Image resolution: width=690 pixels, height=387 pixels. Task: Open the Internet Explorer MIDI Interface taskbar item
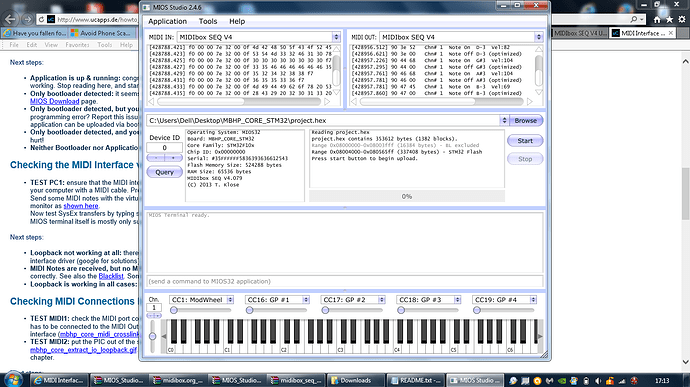[x=59, y=380]
